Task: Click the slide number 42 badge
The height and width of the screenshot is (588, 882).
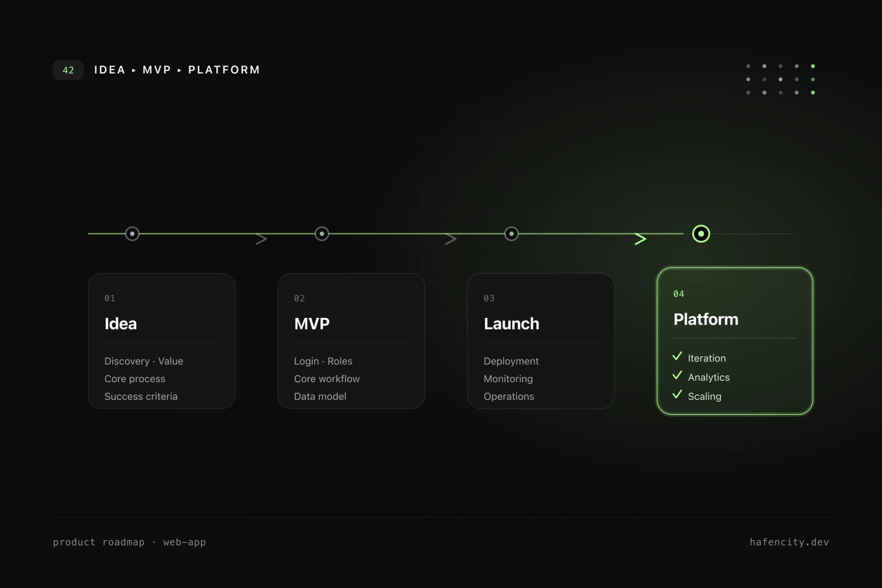Action: 68,70
